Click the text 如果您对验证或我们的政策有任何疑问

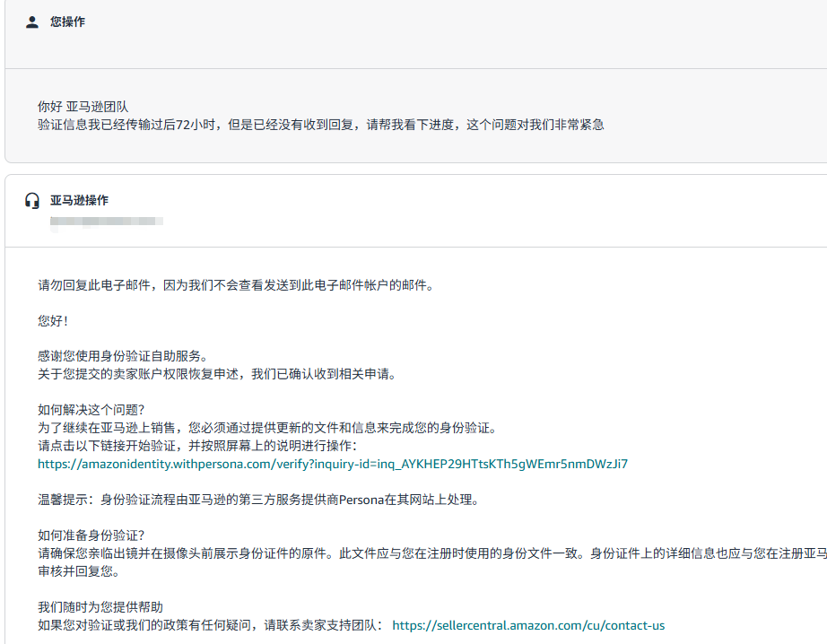(144, 625)
